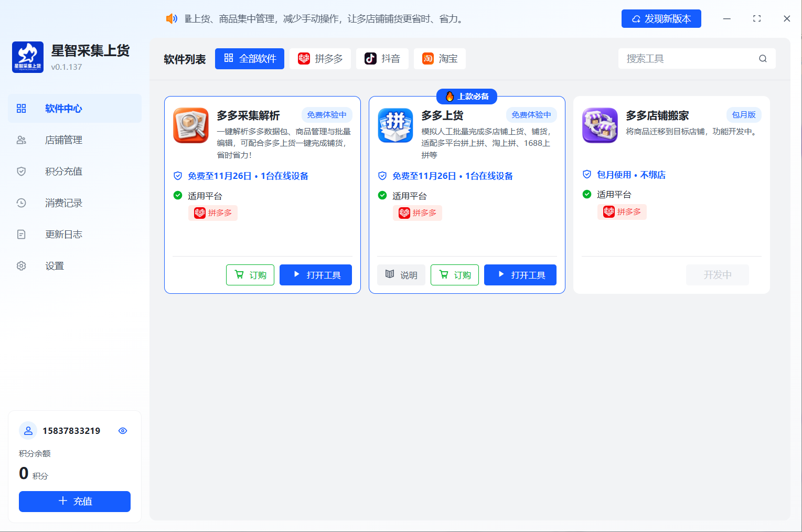
Task: Click the 多多上货 app icon
Action: [395, 125]
